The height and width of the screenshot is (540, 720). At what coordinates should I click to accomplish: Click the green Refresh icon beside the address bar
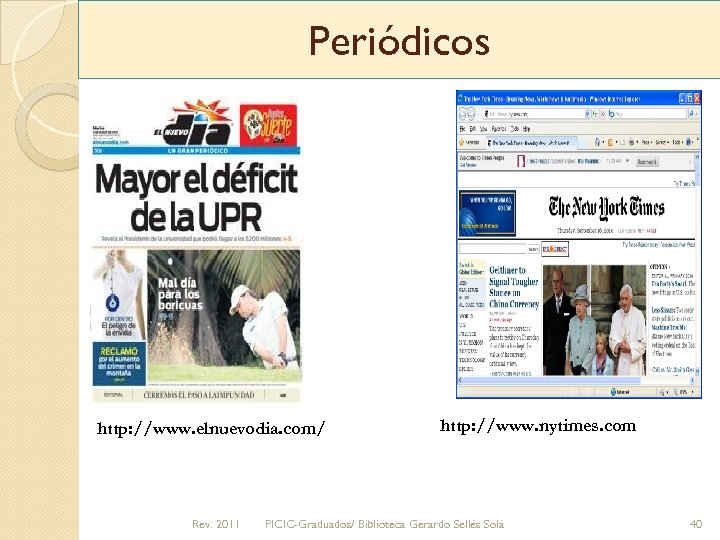click(x=595, y=113)
